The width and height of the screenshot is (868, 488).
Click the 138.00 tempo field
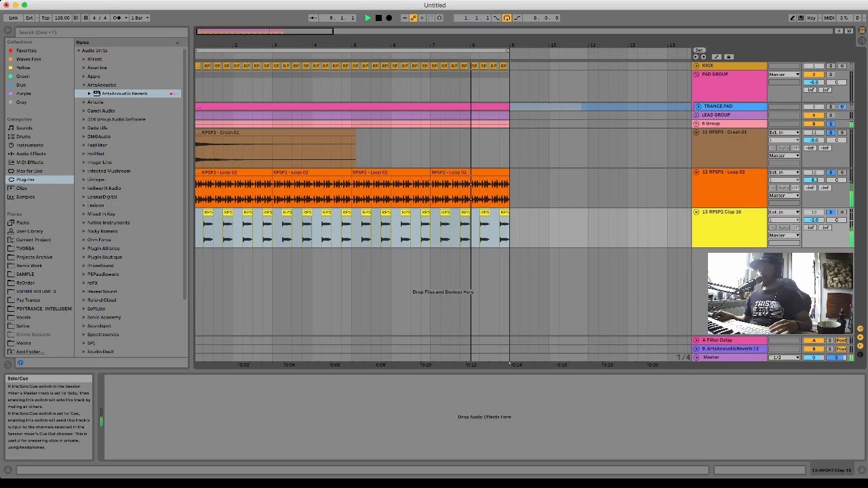(62, 18)
